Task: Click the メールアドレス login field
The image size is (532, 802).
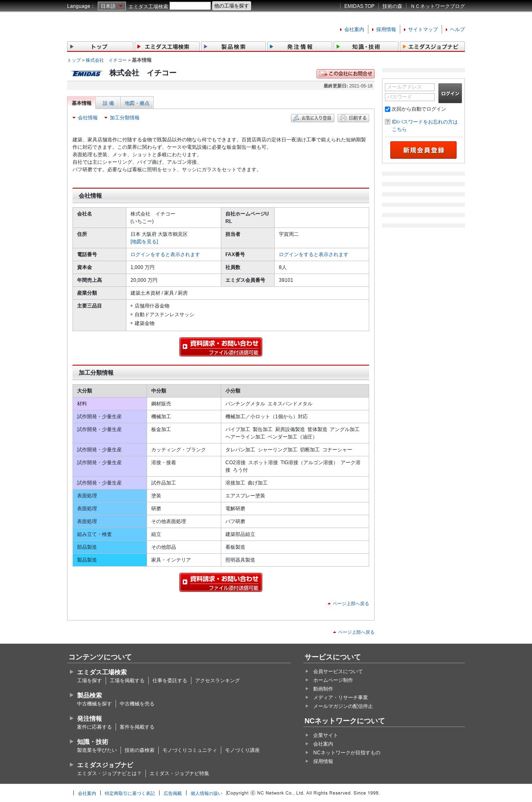Action: [410, 87]
